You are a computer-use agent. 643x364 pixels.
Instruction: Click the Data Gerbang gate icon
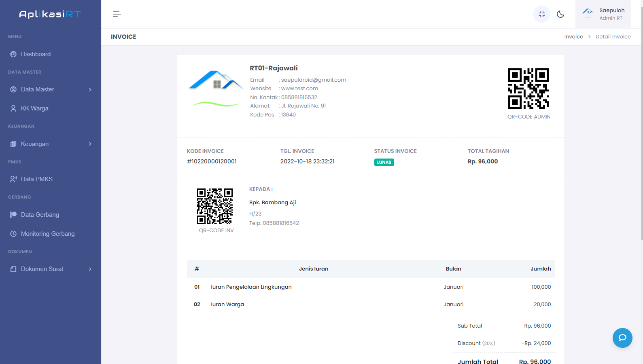pyautogui.click(x=13, y=215)
